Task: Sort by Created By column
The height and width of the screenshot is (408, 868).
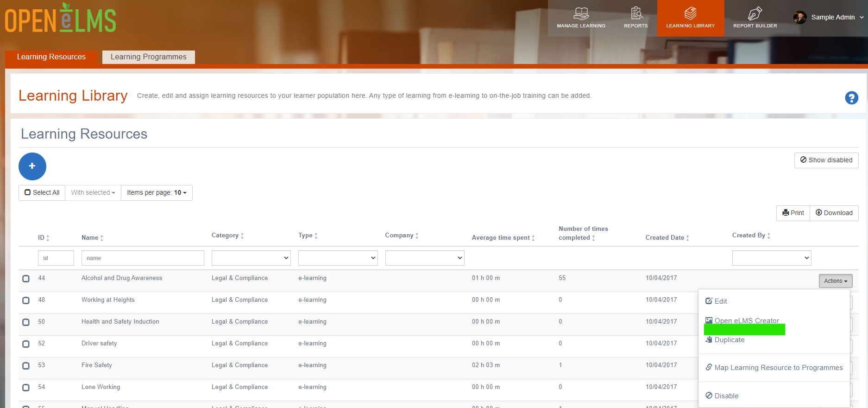Action: click(751, 236)
